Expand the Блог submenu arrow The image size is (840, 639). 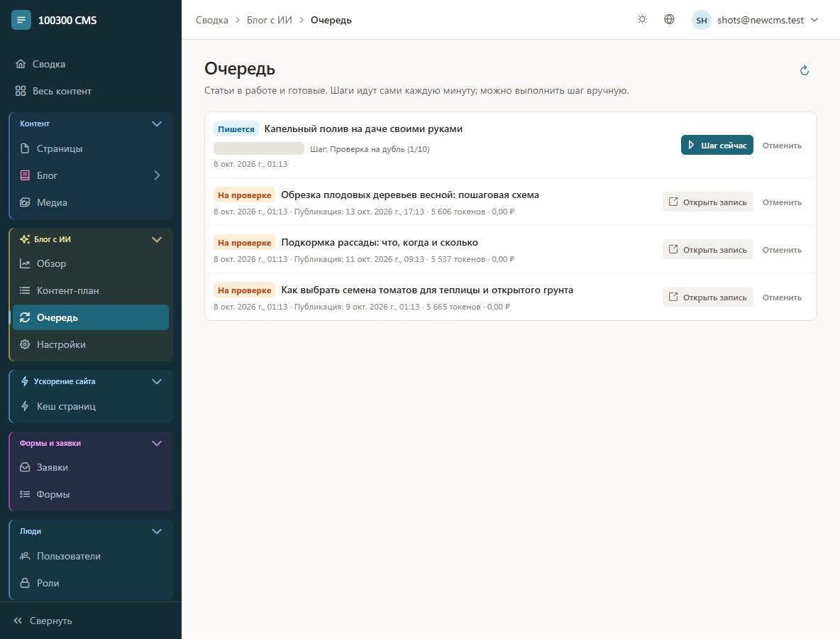(x=156, y=175)
